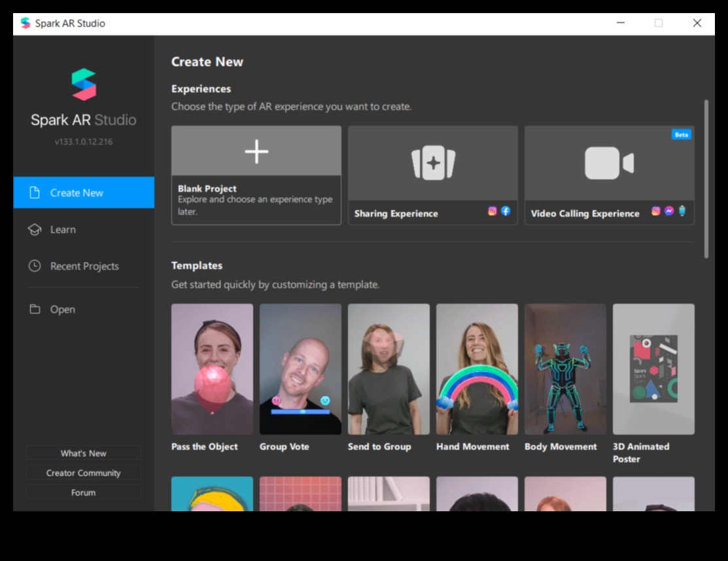The width and height of the screenshot is (728, 561).
Task: Select the Sharing Experience cards icon
Action: (432, 163)
